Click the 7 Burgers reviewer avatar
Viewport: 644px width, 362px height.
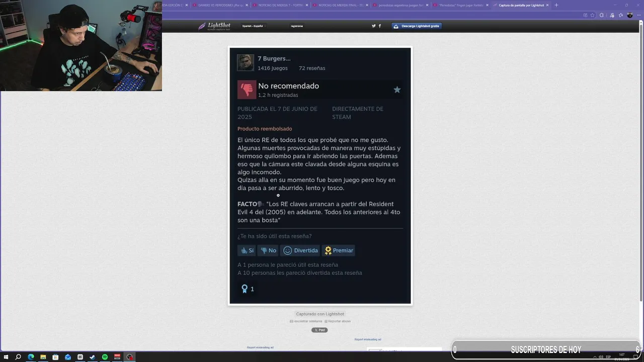246,63
